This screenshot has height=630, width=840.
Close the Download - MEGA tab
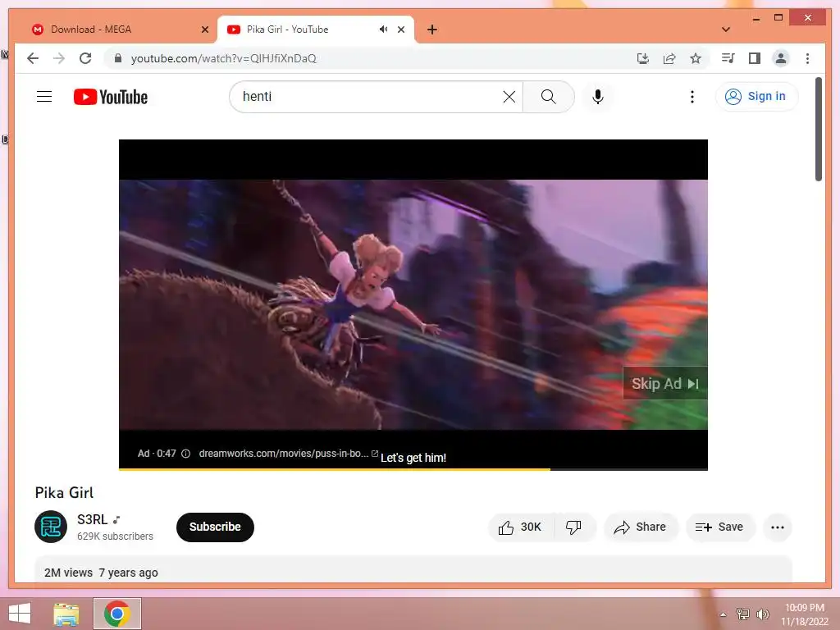point(204,30)
